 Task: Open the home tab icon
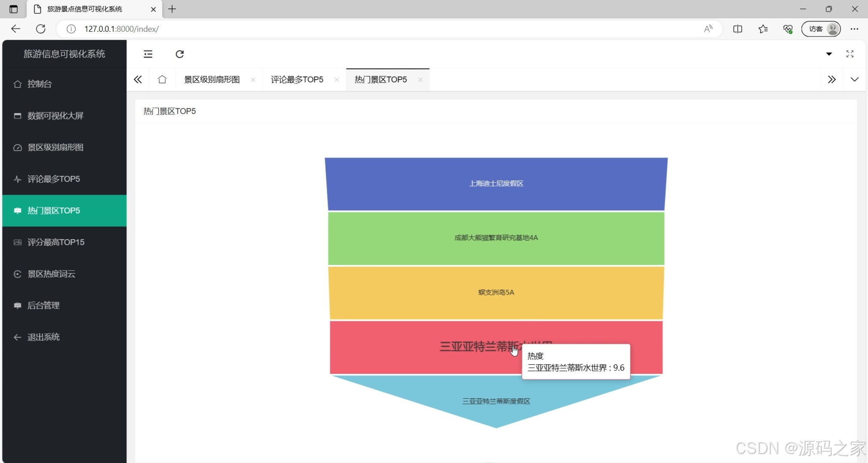162,79
